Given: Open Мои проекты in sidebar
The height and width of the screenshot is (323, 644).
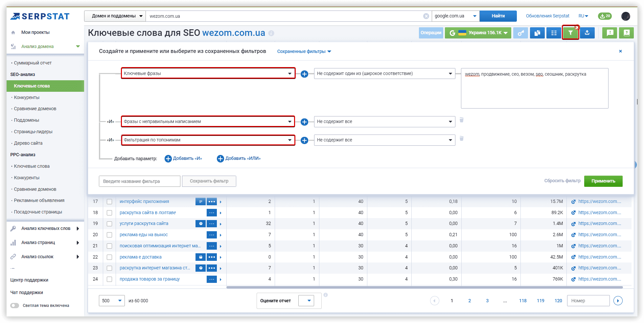Looking at the screenshot, I should click(x=35, y=32).
